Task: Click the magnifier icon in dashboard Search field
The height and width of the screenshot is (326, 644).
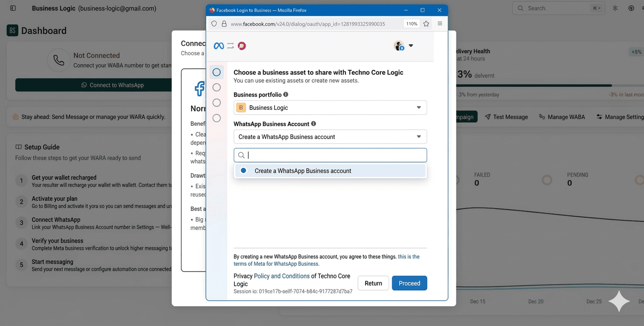Action: (521, 8)
